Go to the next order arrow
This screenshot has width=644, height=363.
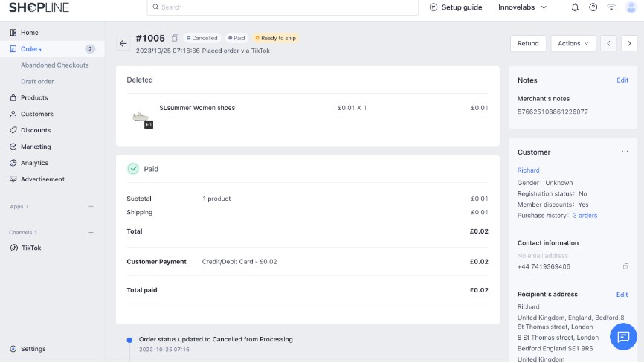629,43
